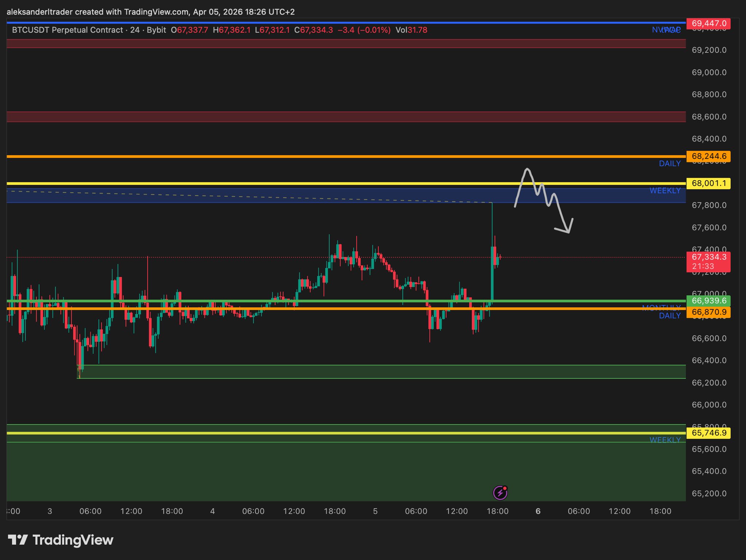Click the DAILY label below 68,244.6

(x=670, y=164)
